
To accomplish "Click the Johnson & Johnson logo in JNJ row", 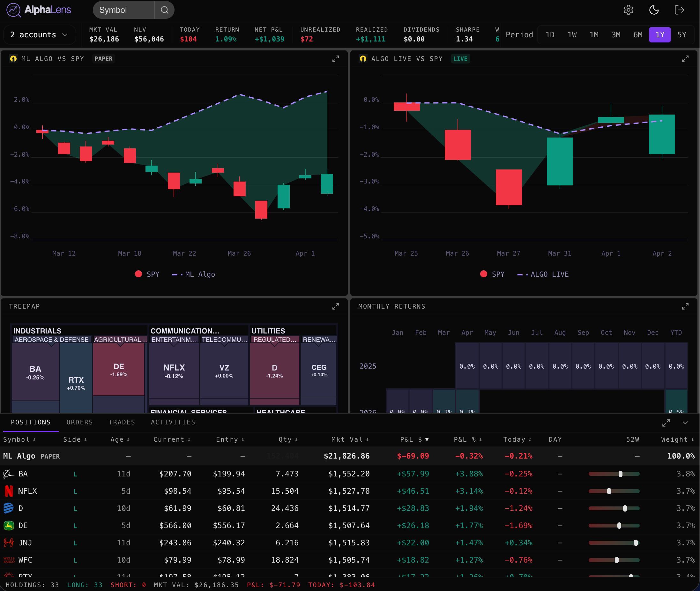I will (8, 542).
